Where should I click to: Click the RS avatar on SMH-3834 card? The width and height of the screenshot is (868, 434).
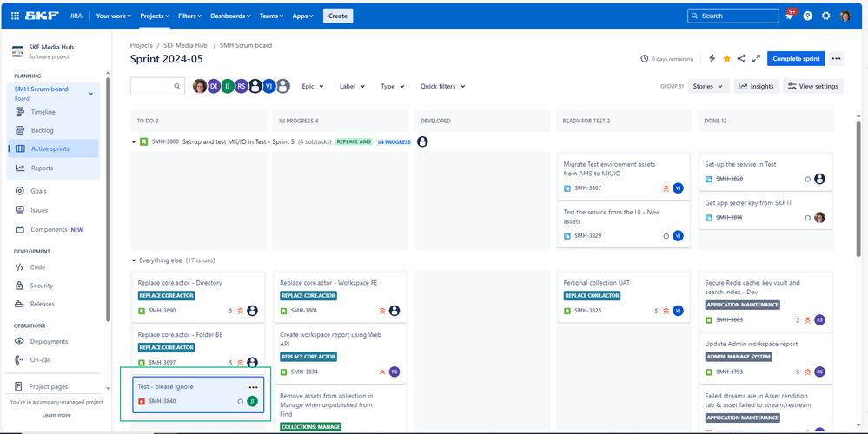pyautogui.click(x=394, y=372)
